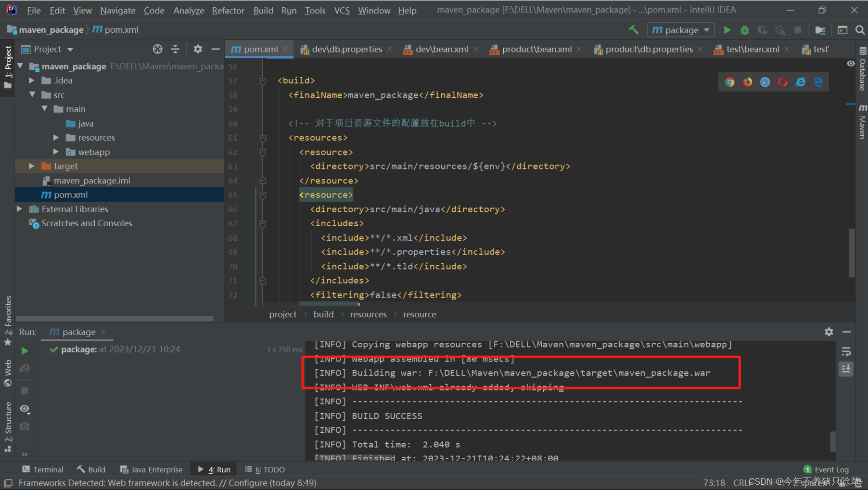
Task: Open the Project Structure icon
Action: [820, 30]
